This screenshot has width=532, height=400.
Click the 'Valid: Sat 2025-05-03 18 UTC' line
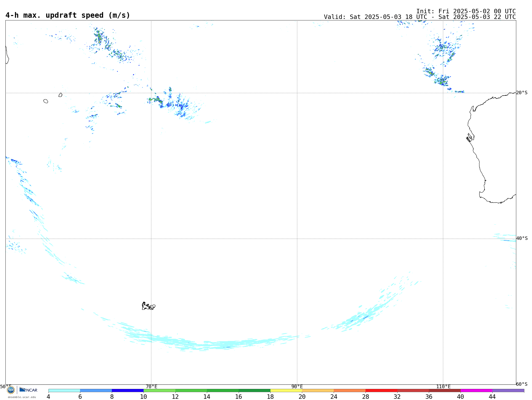[x=420, y=17]
